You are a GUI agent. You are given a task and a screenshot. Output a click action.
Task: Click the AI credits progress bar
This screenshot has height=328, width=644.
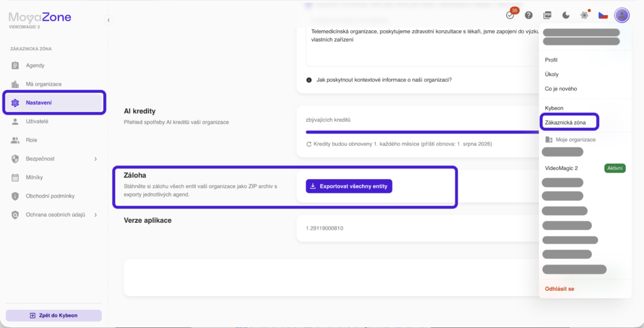click(423, 132)
